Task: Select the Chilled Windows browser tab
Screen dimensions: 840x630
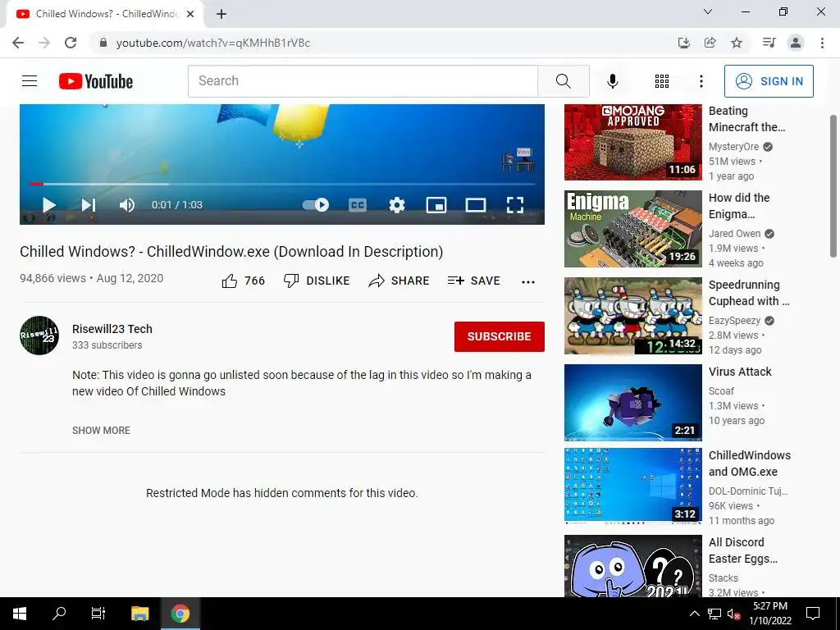Action: coord(105,14)
